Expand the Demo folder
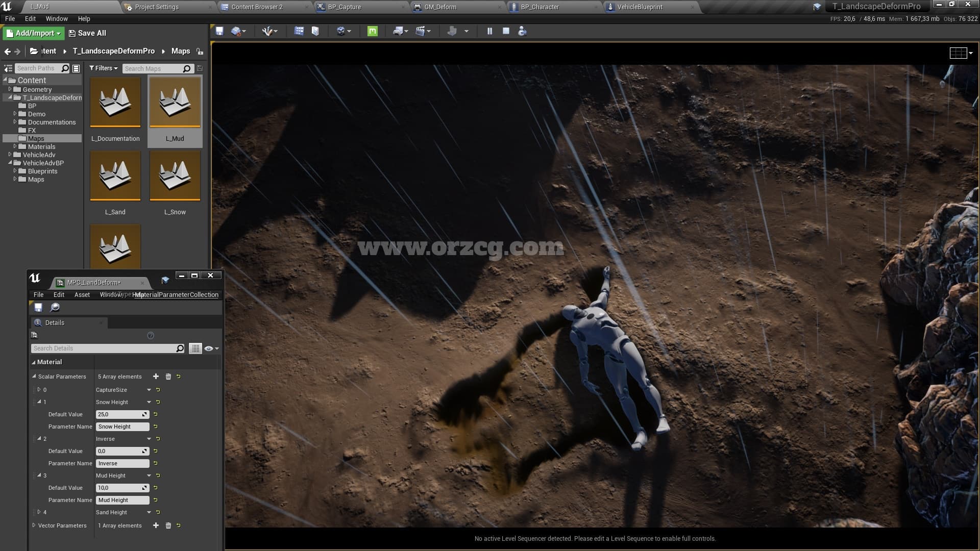The image size is (980, 551). (x=15, y=114)
